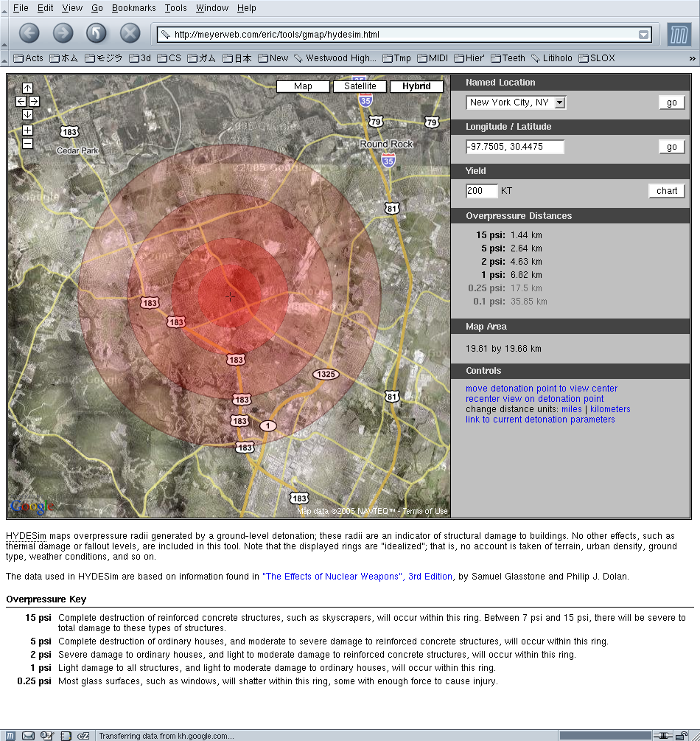Go back using the browser Back arrow

click(29, 33)
